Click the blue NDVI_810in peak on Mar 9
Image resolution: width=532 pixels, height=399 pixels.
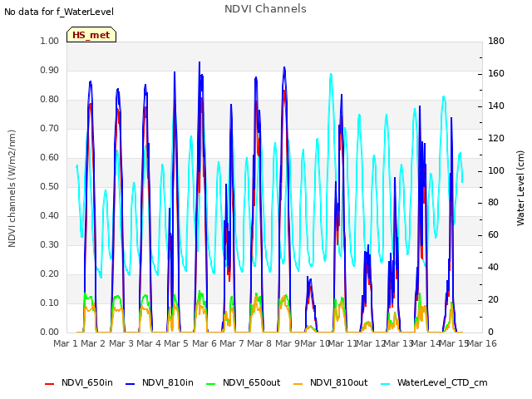pos(284,68)
